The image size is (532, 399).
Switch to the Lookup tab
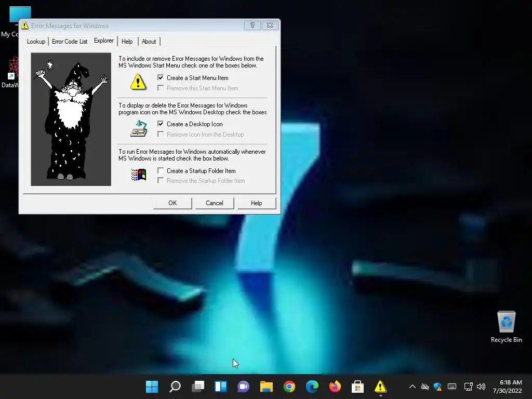point(36,42)
